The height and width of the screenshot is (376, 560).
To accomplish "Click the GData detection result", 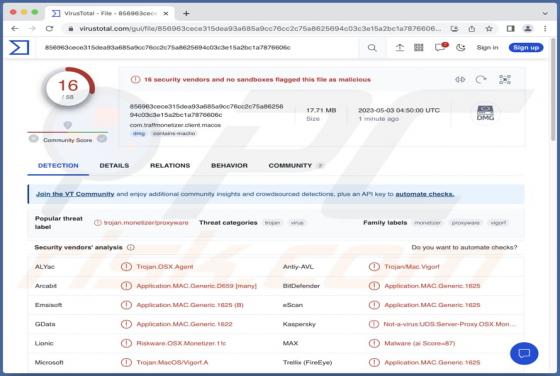I will pos(184,324).
